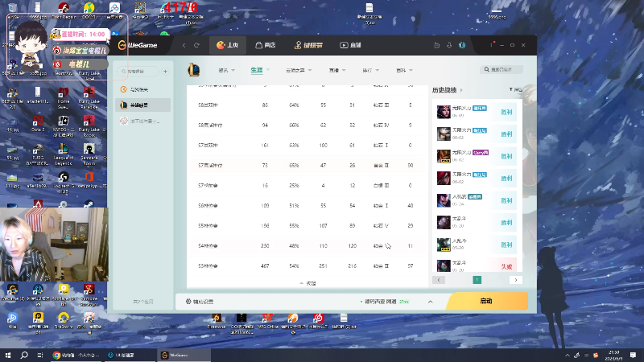Viewport: 644px width, 362px height.
Task: Click the S3 season row with 467 games
Action: point(307,266)
